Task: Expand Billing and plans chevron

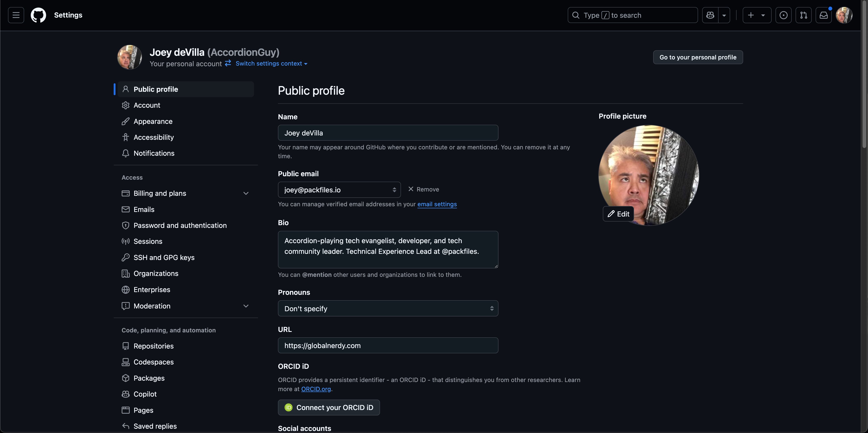Action: 246,193
